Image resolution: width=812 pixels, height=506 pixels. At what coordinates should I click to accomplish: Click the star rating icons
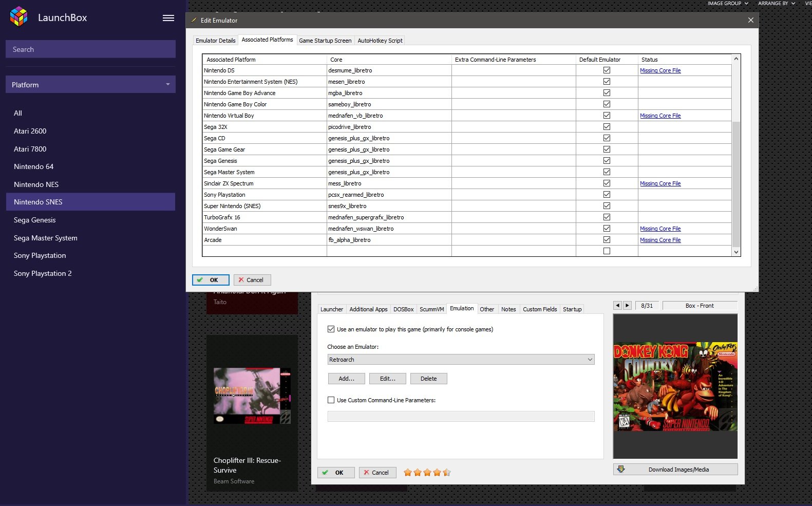(427, 473)
